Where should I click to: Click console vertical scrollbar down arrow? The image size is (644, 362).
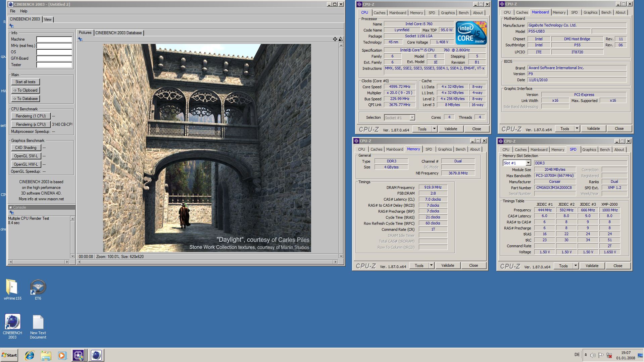coord(72,256)
